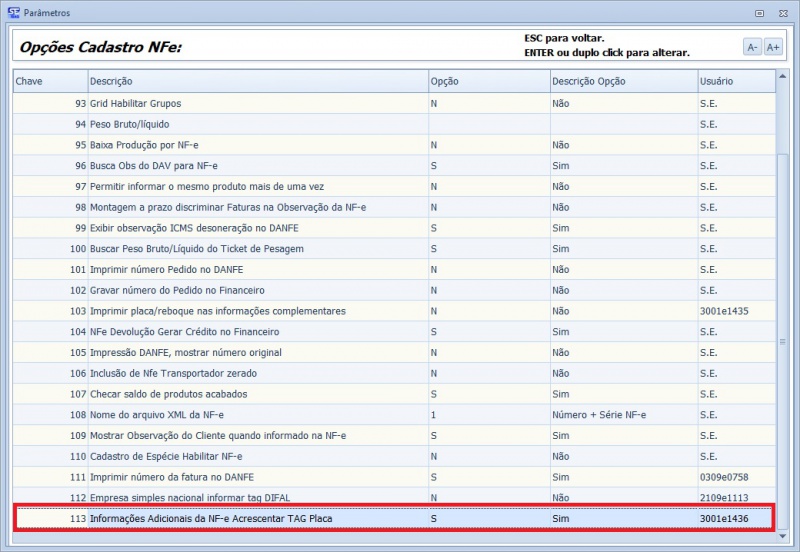
Task: Select the Grid Habilitar Grupos row
Action: pyautogui.click(x=258, y=104)
